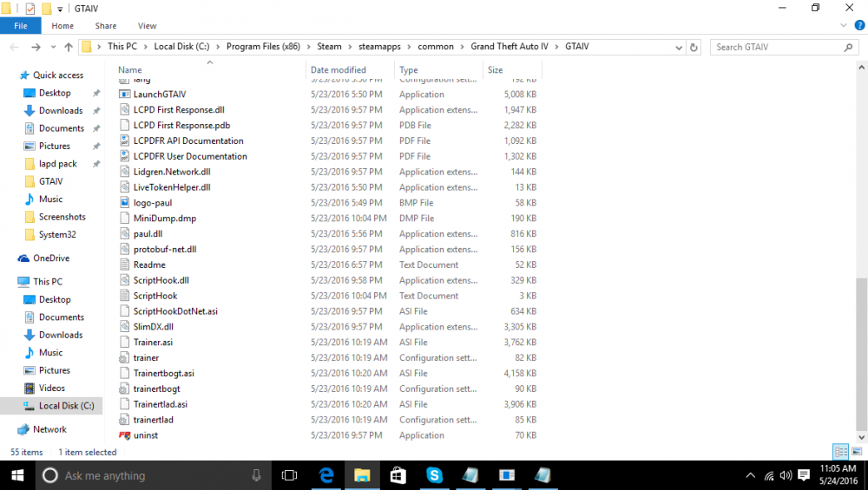Open the Help question mark icon
This screenshot has width=868, height=490.
859,25
